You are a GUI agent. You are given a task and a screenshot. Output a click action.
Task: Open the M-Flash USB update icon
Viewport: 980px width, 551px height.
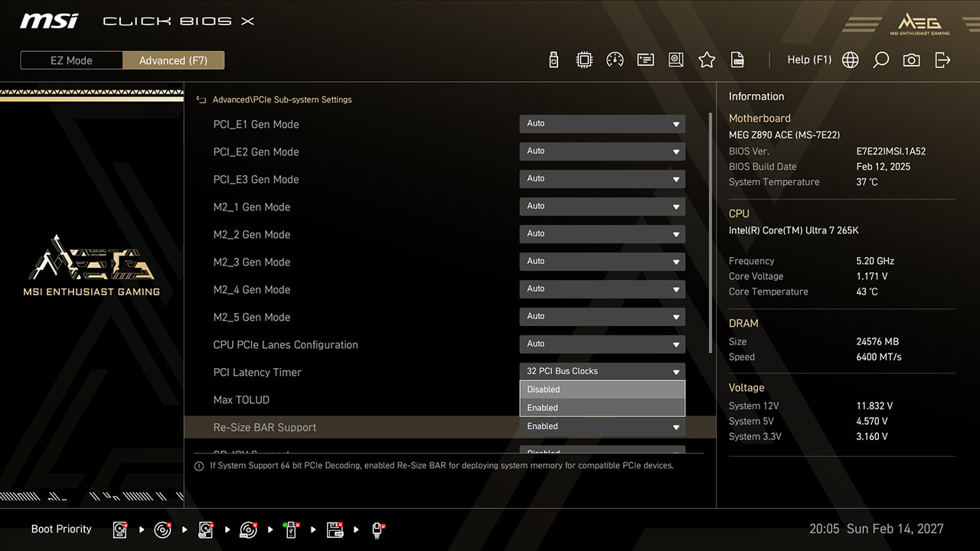click(x=554, y=60)
